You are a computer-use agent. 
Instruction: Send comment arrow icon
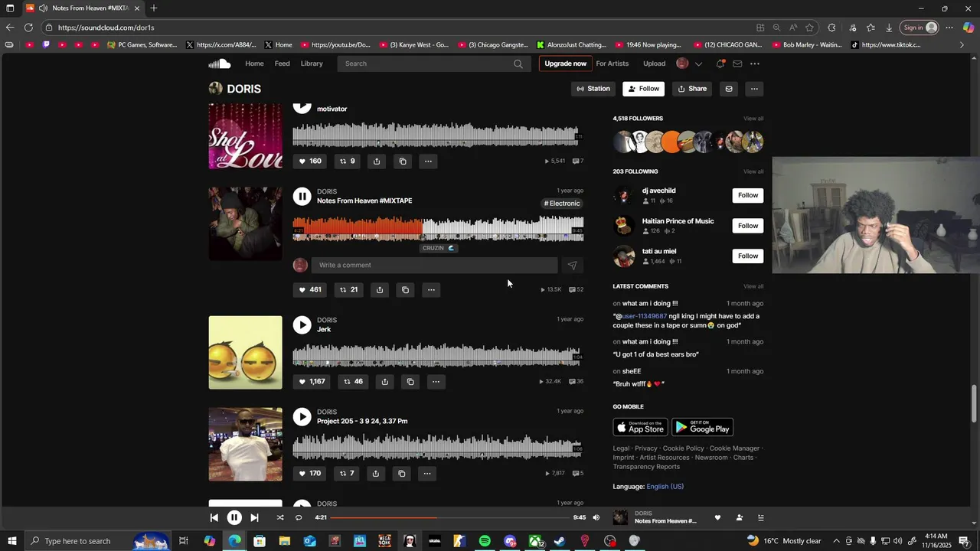(x=572, y=266)
